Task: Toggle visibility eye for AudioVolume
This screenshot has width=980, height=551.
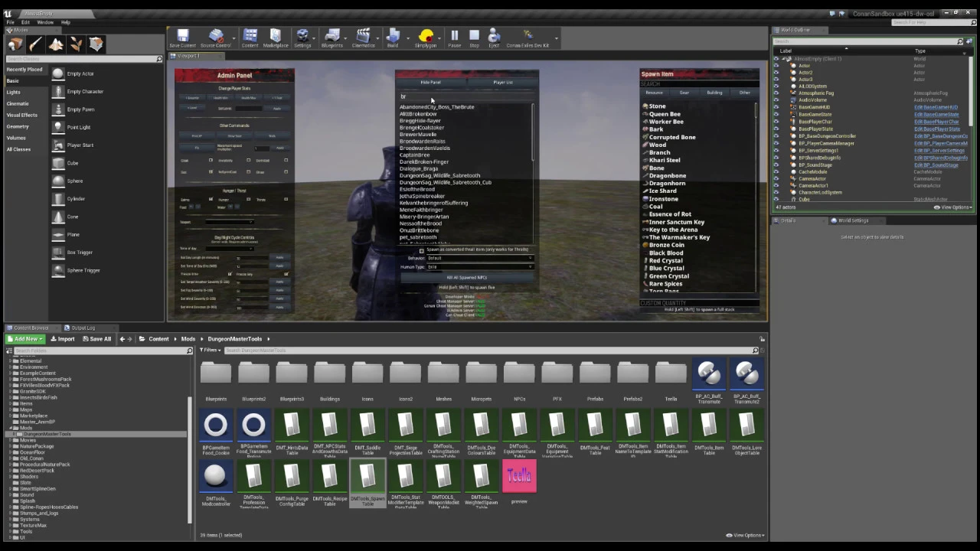Action: [x=776, y=100]
